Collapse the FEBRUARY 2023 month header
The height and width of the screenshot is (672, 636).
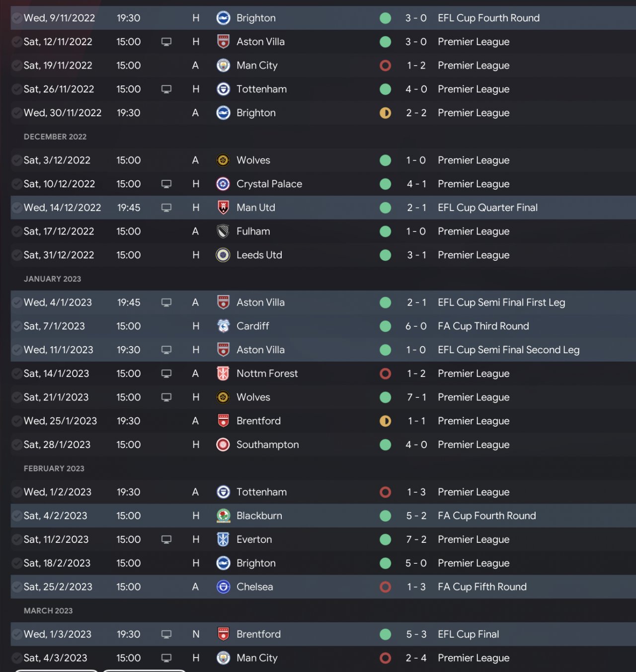tap(54, 469)
